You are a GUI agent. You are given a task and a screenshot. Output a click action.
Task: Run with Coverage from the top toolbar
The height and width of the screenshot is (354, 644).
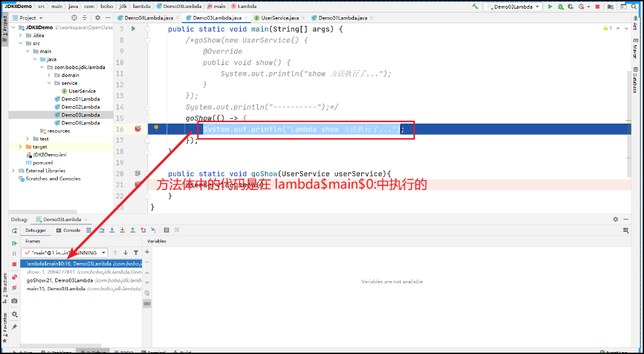click(570, 7)
